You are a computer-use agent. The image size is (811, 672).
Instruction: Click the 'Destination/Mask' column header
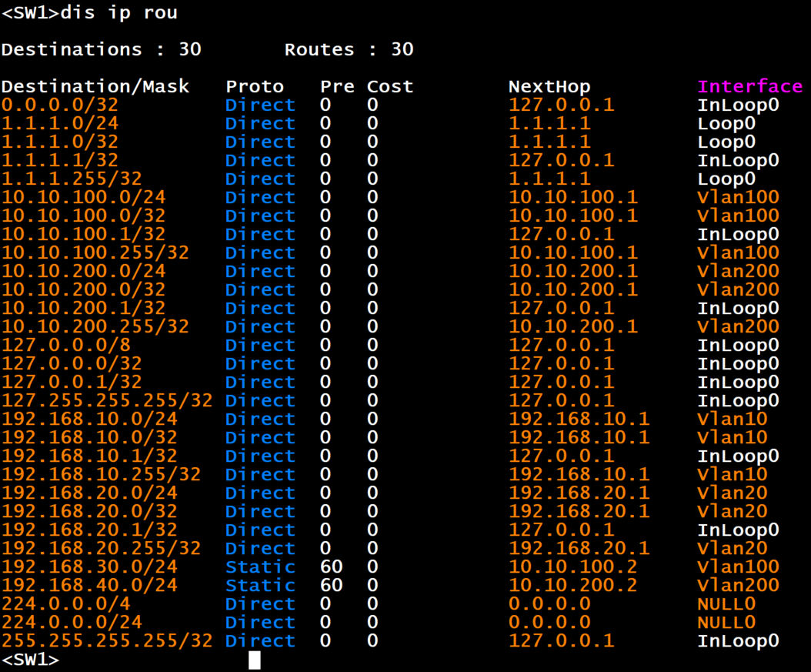pos(95,86)
